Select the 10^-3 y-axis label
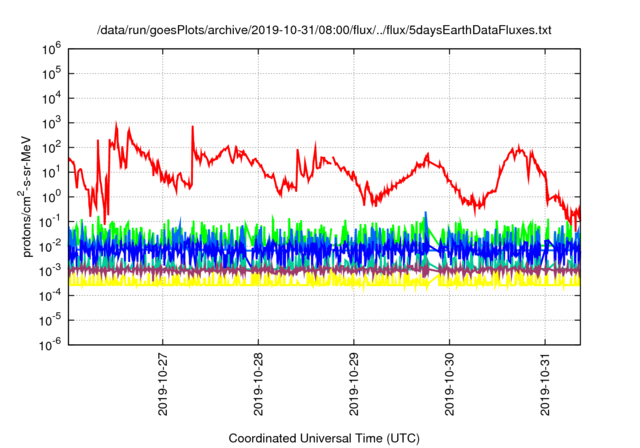Screen dimensions: 640x448 click(x=51, y=272)
